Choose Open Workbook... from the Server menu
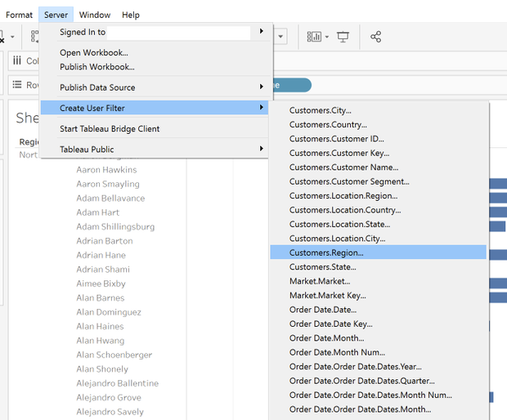The width and height of the screenshot is (507, 420). tap(94, 53)
